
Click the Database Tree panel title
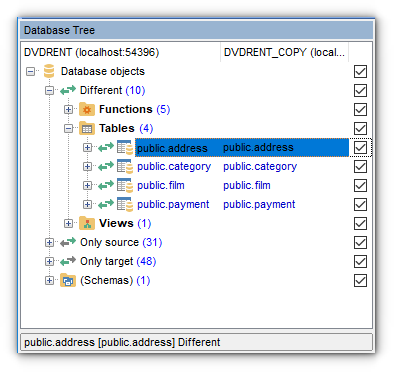pos(59,30)
